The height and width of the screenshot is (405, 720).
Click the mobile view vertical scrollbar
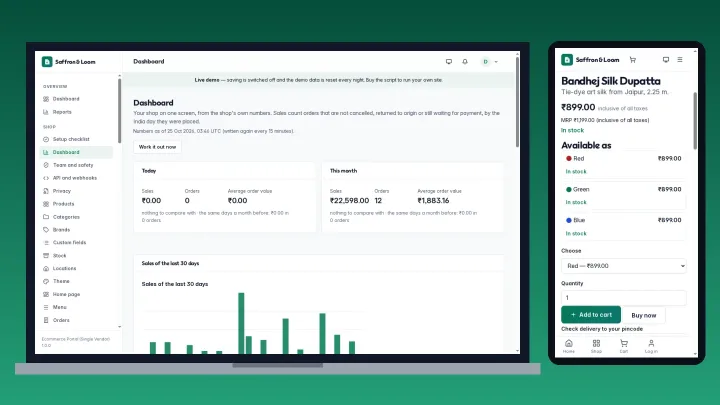coord(695,121)
